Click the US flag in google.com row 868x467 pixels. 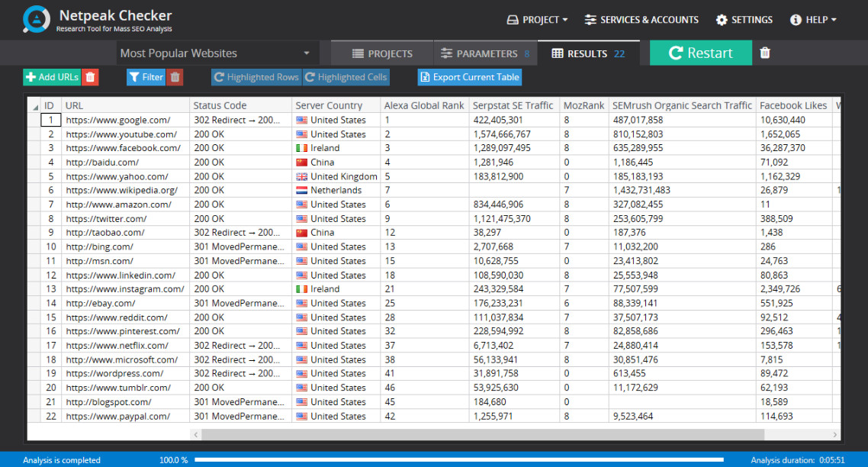point(302,120)
